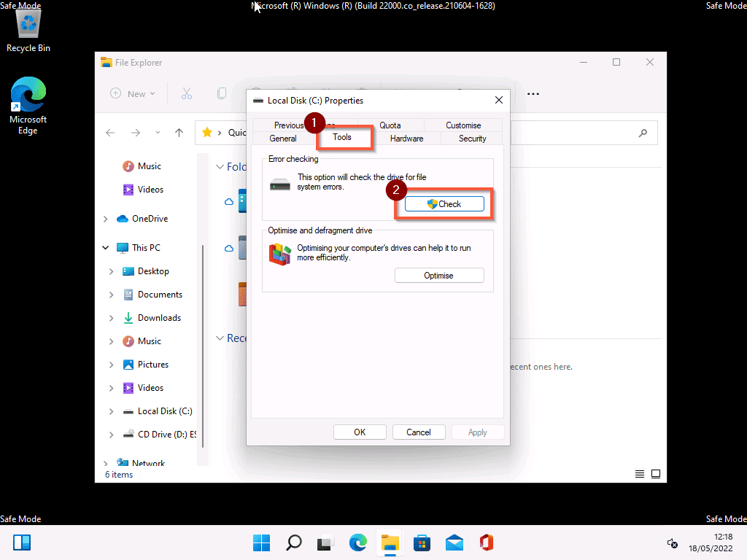Switch to details view using status bar icon

pos(639,474)
